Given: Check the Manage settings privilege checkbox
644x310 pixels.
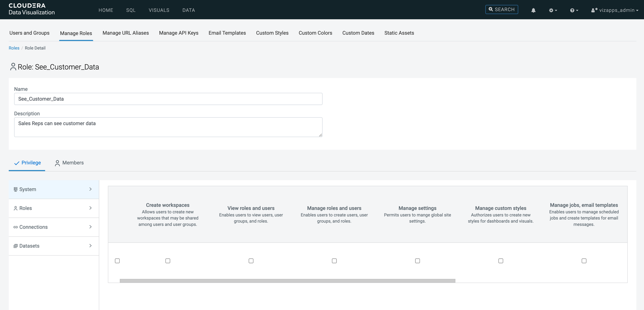Looking at the screenshot, I should [x=417, y=261].
